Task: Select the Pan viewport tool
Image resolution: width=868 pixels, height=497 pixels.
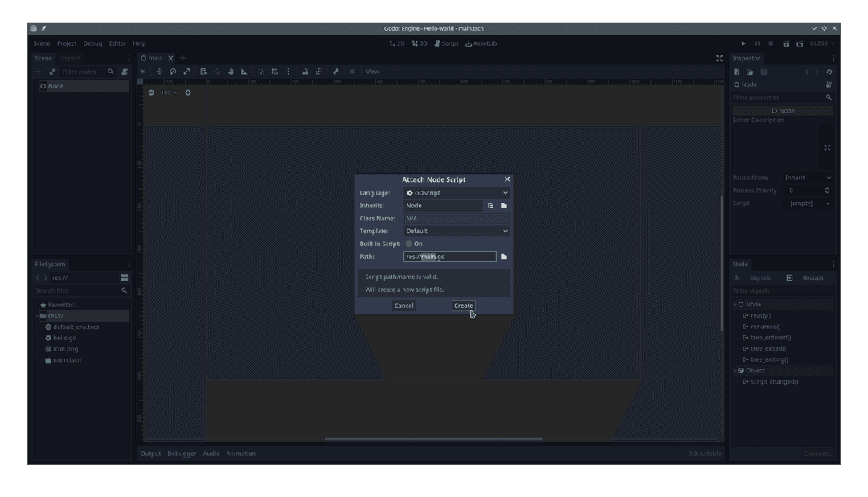Action: click(231, 71)
